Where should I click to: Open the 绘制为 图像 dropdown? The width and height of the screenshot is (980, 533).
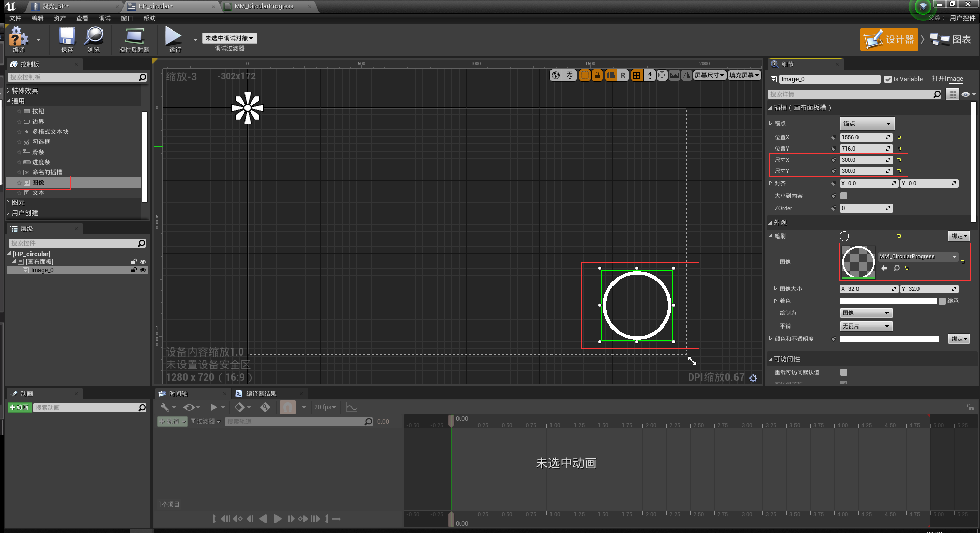click(866, 313)
